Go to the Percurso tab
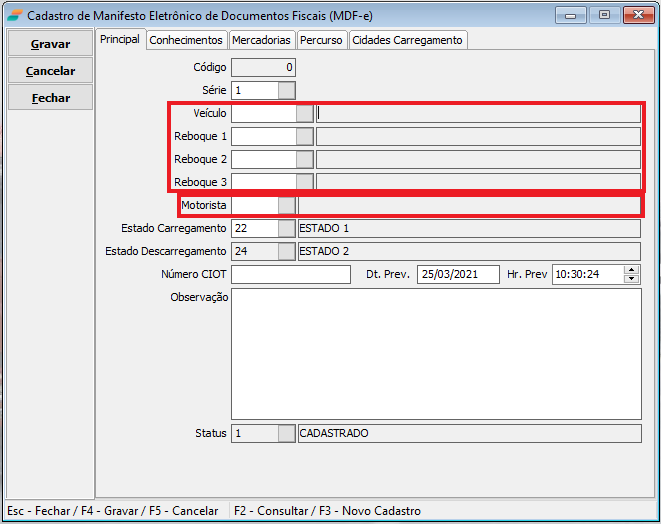This screenshot has width=661, height=524. point(321,40)
